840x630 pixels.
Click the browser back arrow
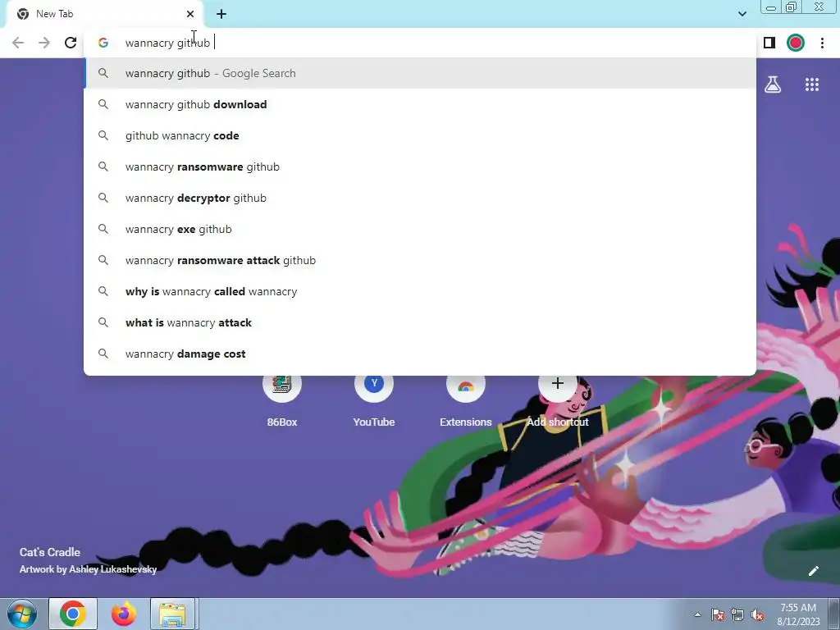click(18, 43)
